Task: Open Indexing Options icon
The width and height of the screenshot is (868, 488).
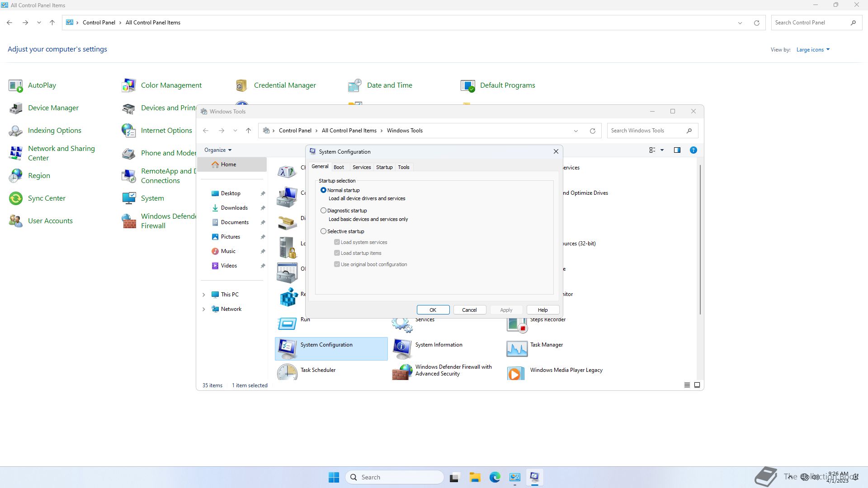Action: 16,131
